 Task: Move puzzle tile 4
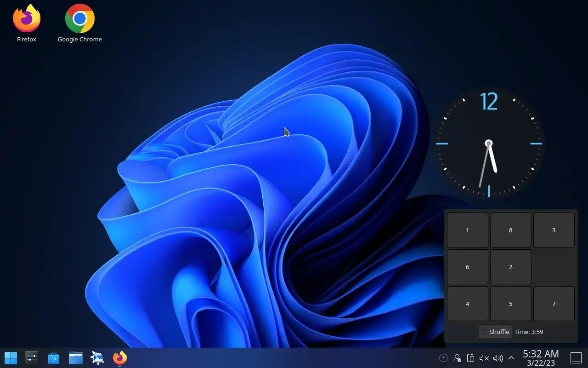coord(468,304)
